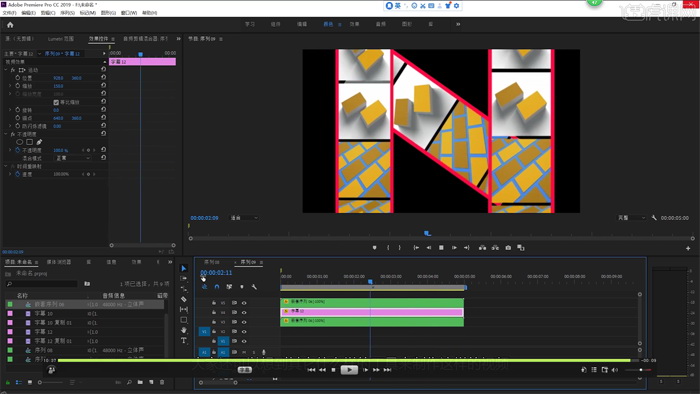The width and height of the screenshot is (700, 394).
Task: Go to Out point in program monitor
Action: coord(467,248)
